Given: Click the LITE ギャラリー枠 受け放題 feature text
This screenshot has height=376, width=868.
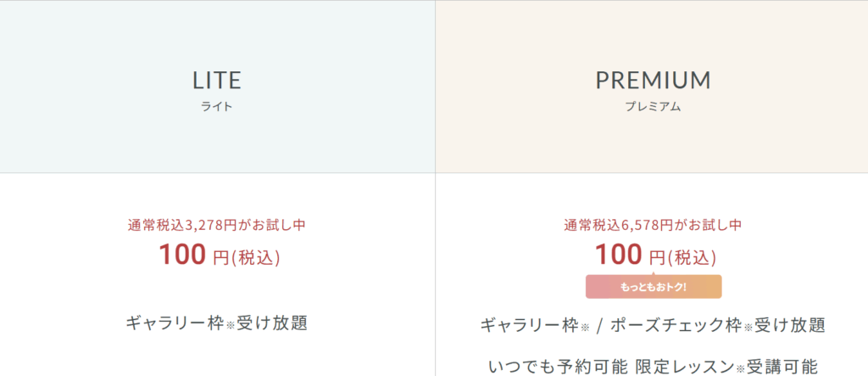Looking at the screenshot, I should 217,323.
